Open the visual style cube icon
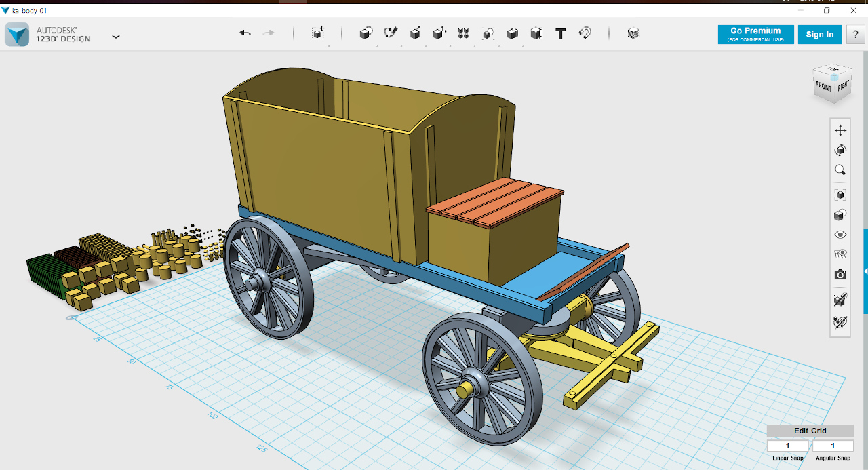868x470 pixels. 840,215
